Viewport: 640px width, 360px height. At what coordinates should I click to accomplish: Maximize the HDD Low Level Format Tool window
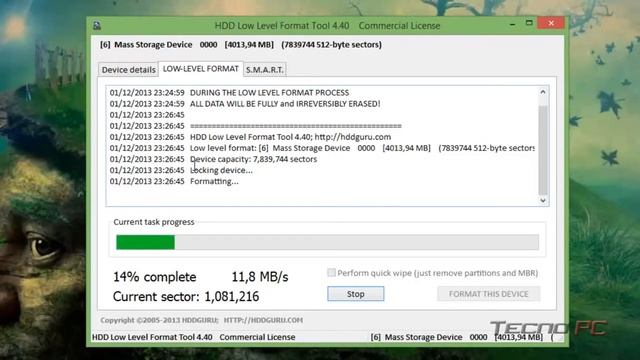[529, 23]
